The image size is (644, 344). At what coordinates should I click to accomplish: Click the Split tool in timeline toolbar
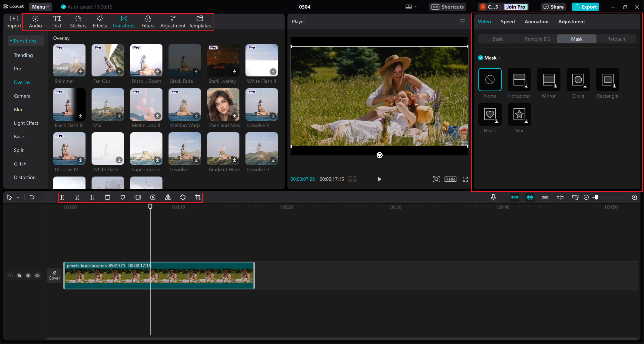62,197
